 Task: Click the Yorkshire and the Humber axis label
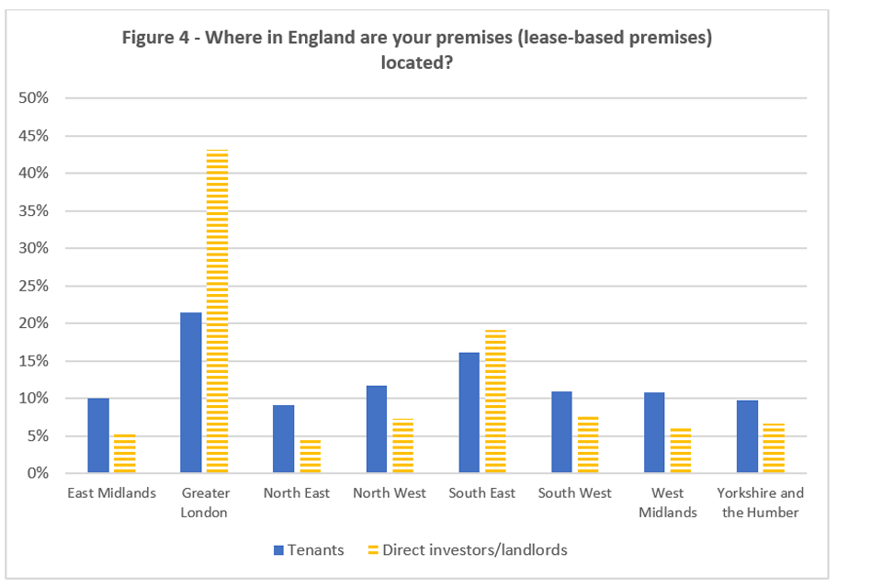760,503
